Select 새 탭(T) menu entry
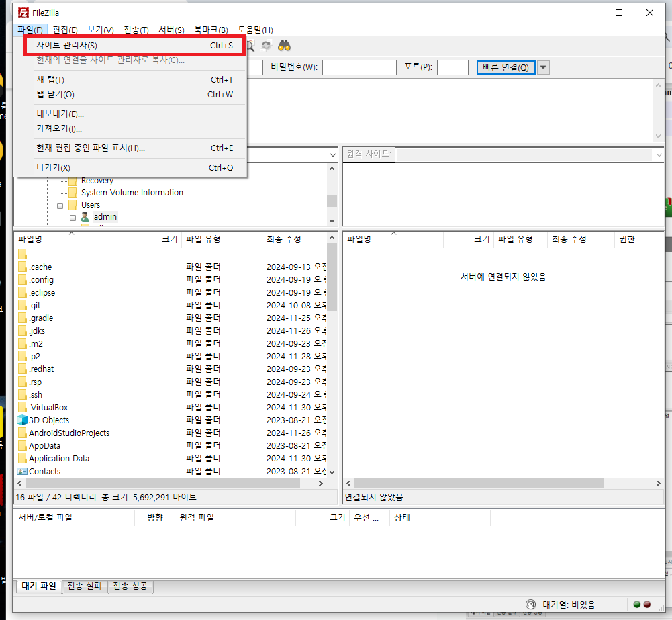The height and width of the screenshot is (620, 672). pyautogui.click(x=134, y=80)
